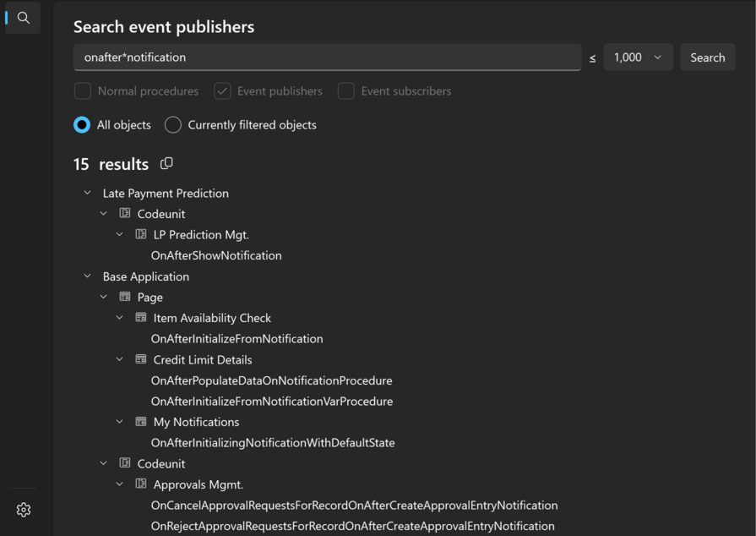
Task: Click the Credit Limit Details label
Action: [x=203, y=359]
